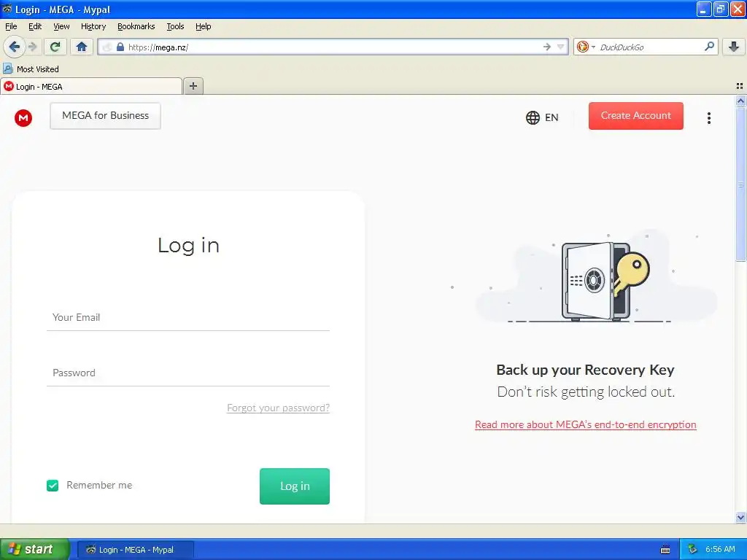Click the Create Account button
Image resolution: width=747 pixels, height=560 pixels.
tap(635, 116)
